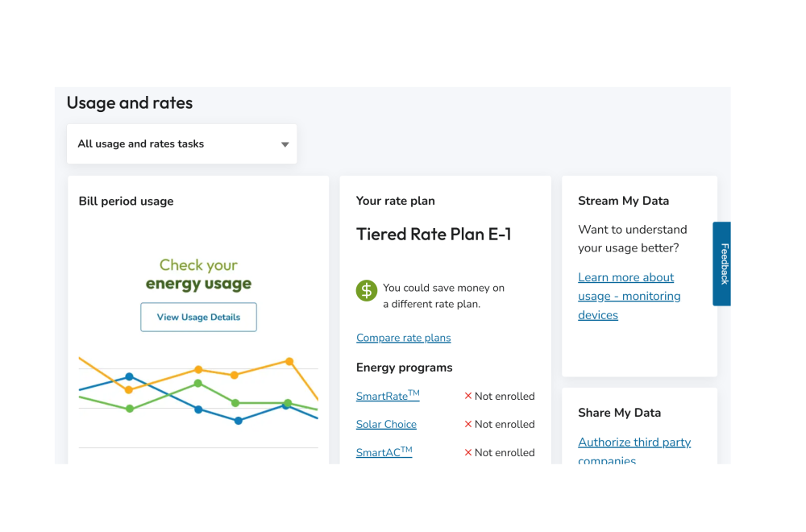Image resolution: width=806 pixels, height=532 pixels.
Task: Click 'Want to understand your usage better?' text
Action: [632, 239]
